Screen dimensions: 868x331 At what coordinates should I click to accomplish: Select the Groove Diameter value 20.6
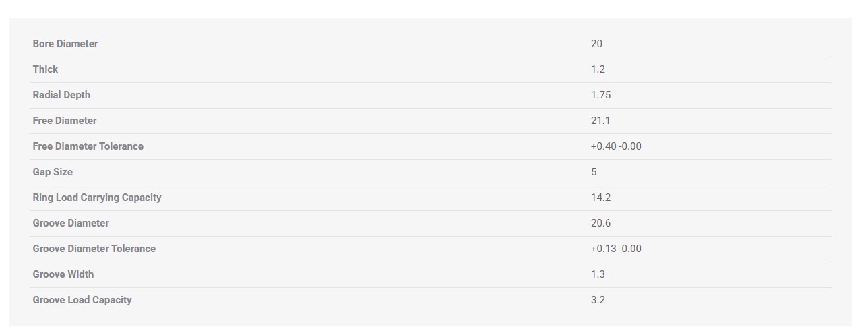pyautogui.click(x=600, y=223)
